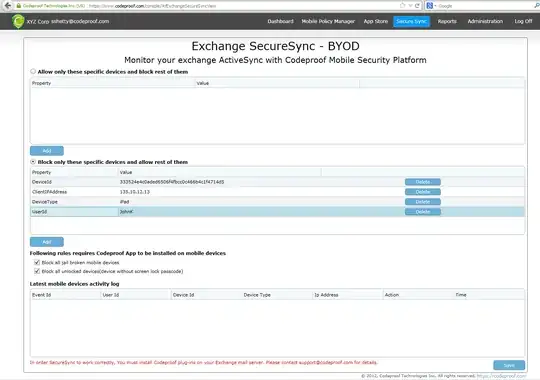Open the Administration menu

click(485, 21)
